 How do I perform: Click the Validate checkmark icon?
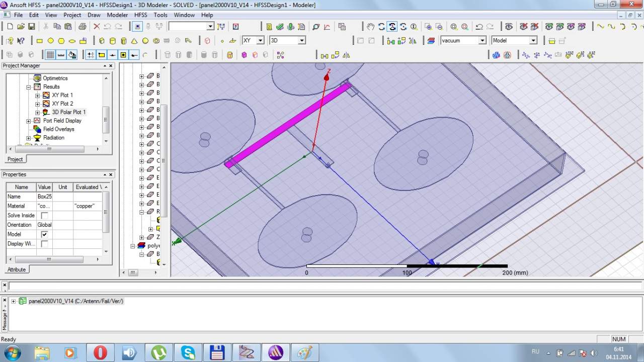pyautogui.click(x=280, y=27)
